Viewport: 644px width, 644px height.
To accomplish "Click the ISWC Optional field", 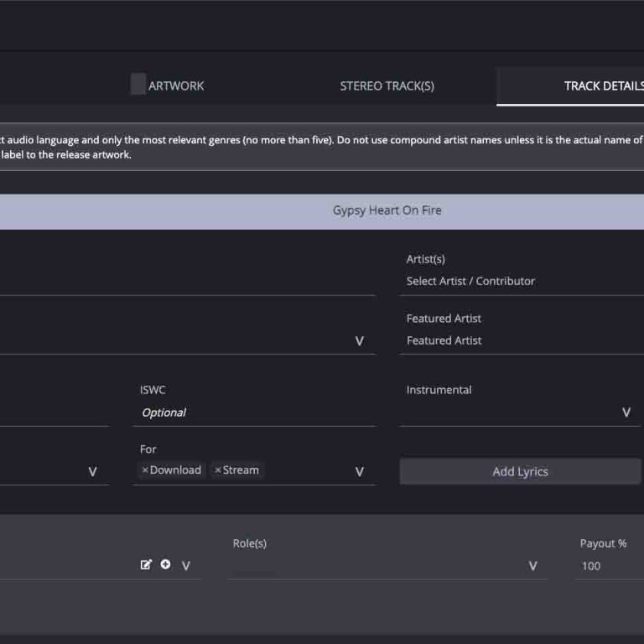I will 254,413.
